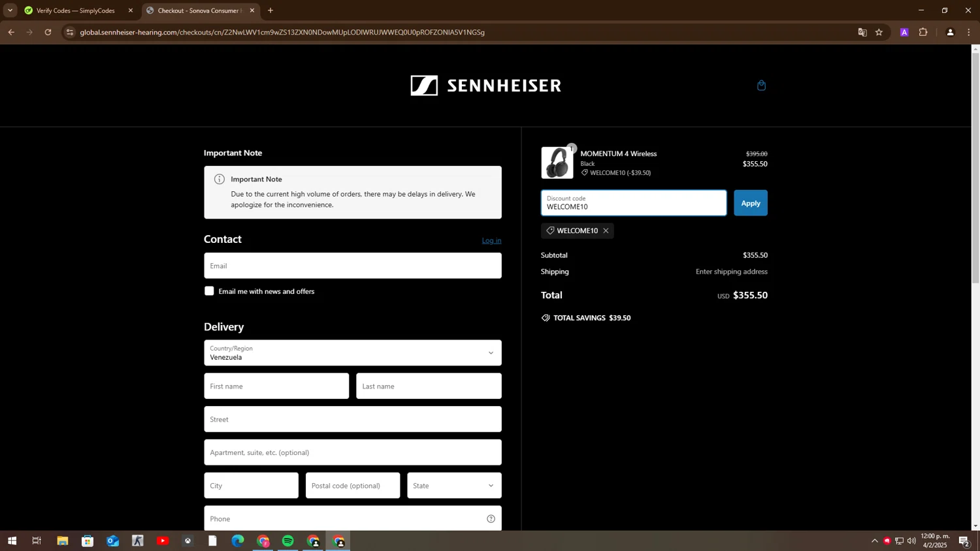The height and width of the screenshot is (551, 980).
Task: Click the page vertical scrollbar
Action: (x=975, y=168)
